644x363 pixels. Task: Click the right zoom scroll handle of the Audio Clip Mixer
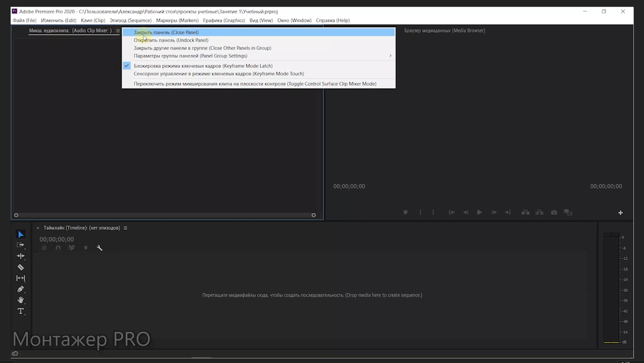[x=314, y=215]
